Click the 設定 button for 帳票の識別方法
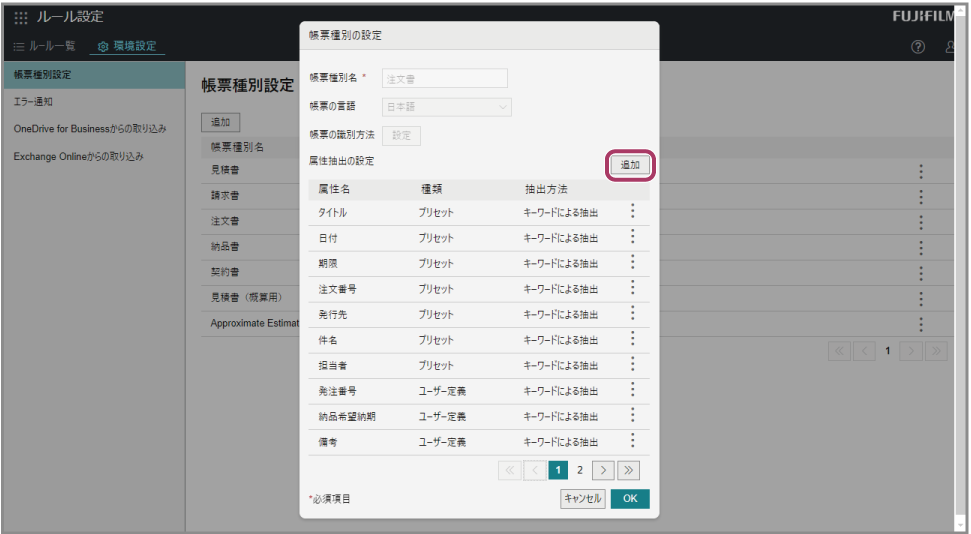 [x=401, y=136]
